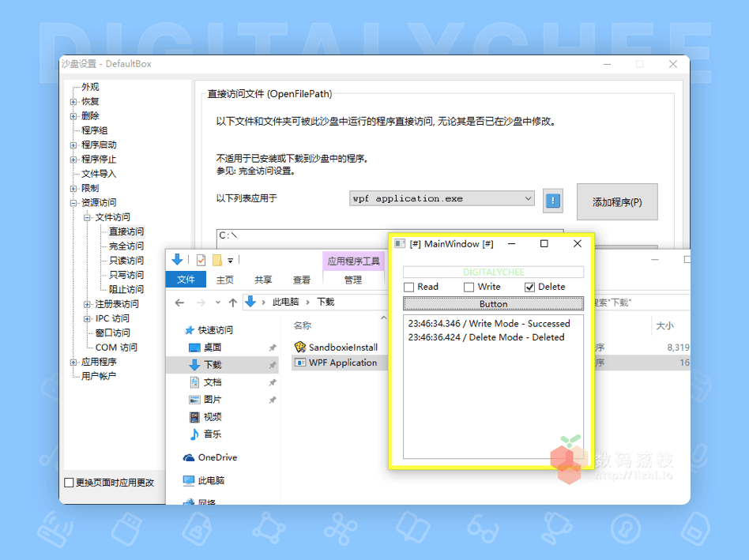Click the blue down-arrow quick access icon in Explorer

pyautogui.click(x=177, y=259)
